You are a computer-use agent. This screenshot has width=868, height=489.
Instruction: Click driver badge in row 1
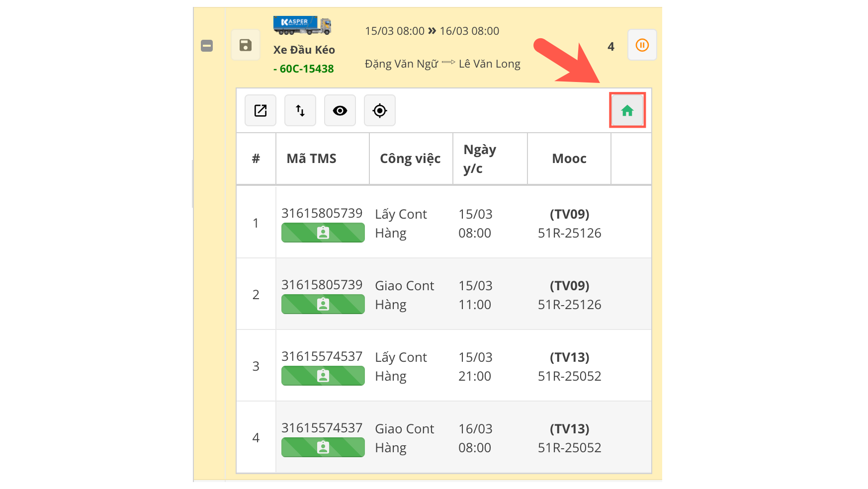323,233
